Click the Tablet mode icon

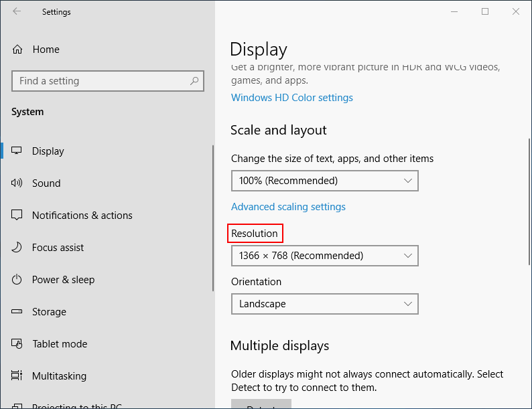coord(17,344)
